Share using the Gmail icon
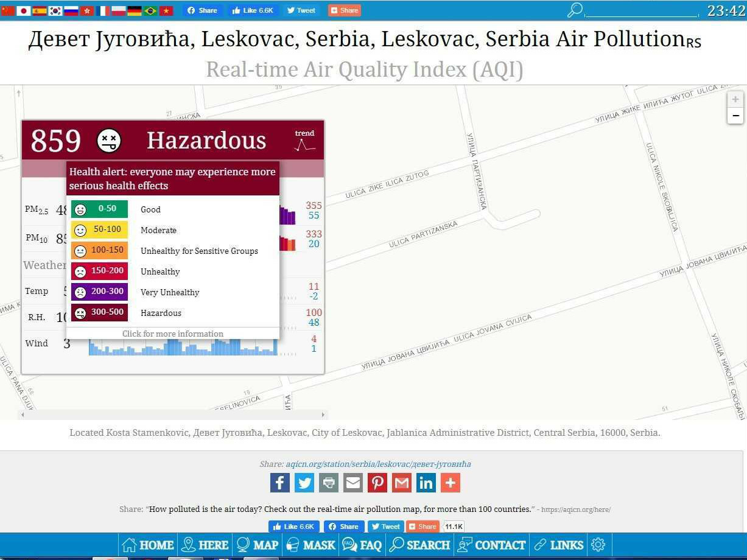Image resolution: width=747 pixels, height=560 pixels. (x=402, y=483)
